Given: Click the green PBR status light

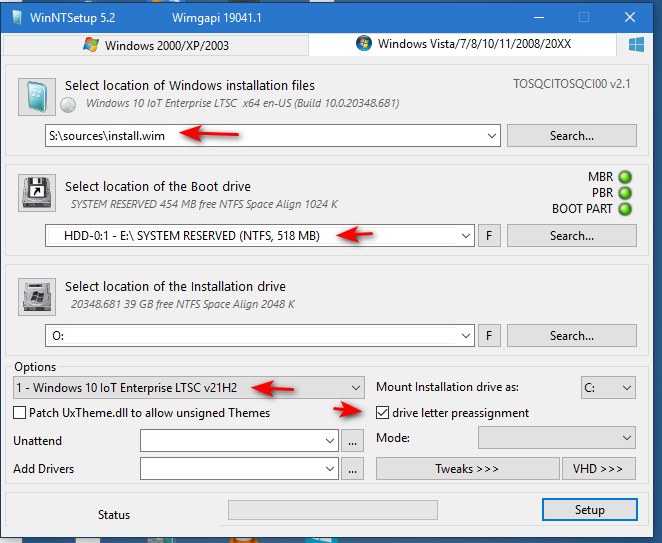Looking at the screenshot, I should click(625, 193).
